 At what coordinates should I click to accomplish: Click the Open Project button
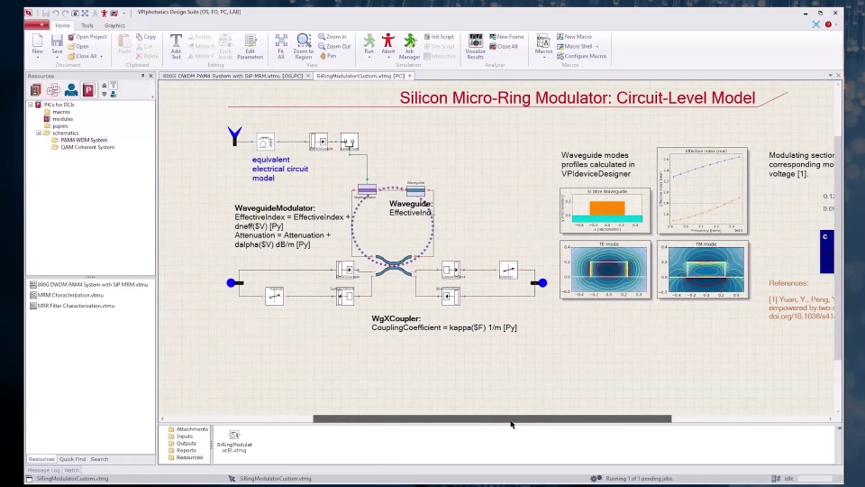[90, 37]
